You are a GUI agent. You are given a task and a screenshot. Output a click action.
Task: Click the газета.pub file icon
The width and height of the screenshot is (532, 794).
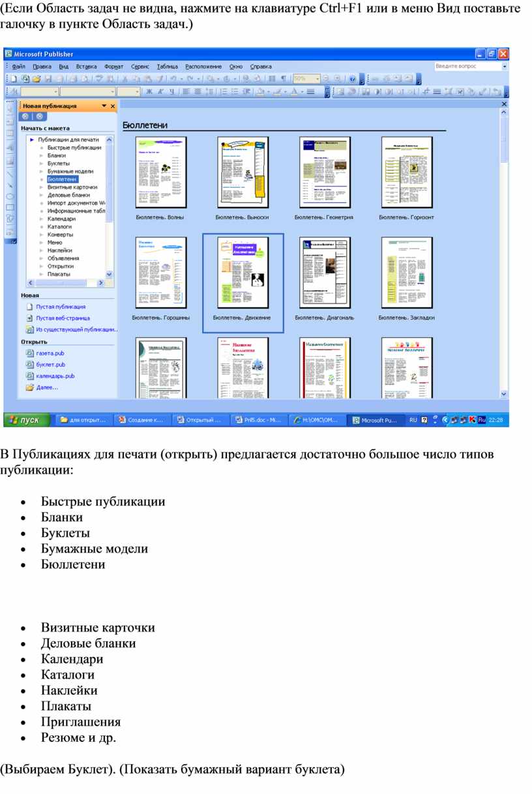point(29,353)
